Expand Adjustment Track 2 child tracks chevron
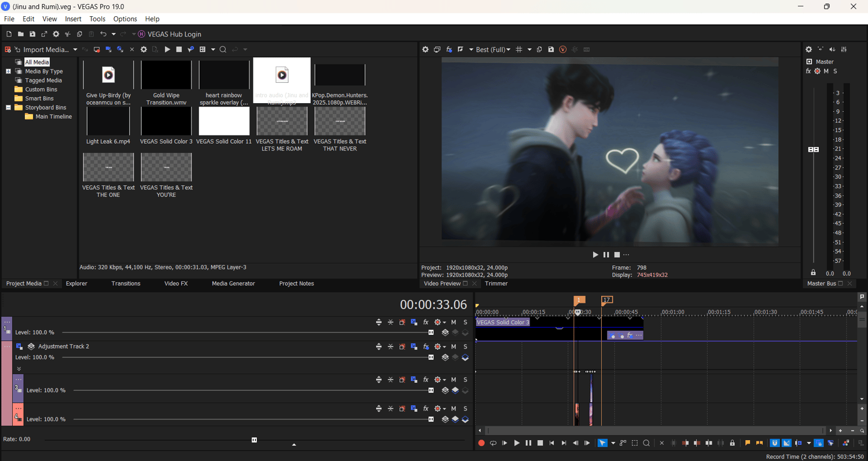The image size is (868, 461). point(19,368)
